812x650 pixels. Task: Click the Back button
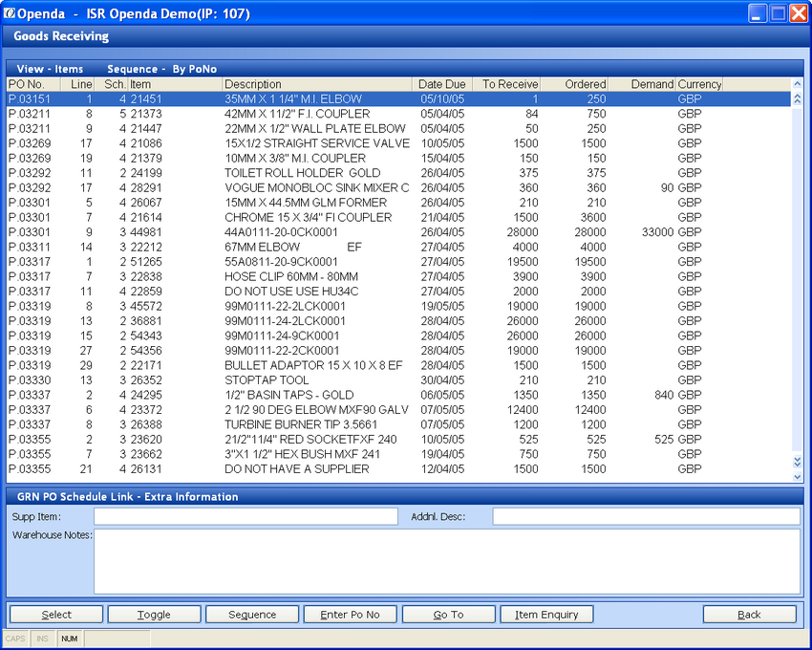click(x=749, y=615)
